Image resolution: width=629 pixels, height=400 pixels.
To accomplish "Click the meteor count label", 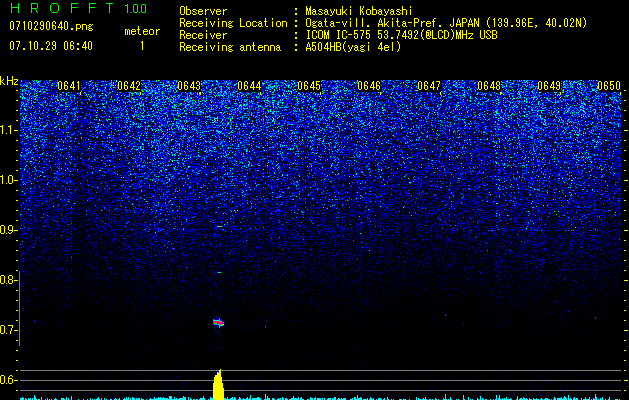I will click(142, 31).
